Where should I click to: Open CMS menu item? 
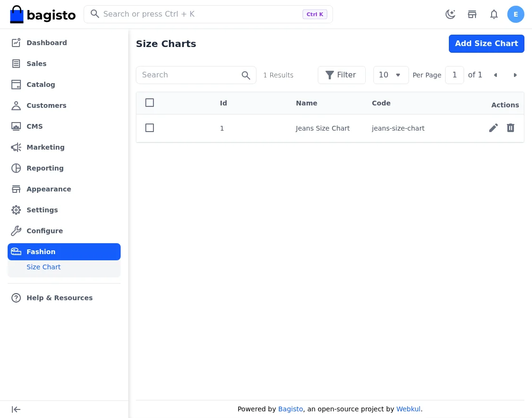(x=64, y=126)
